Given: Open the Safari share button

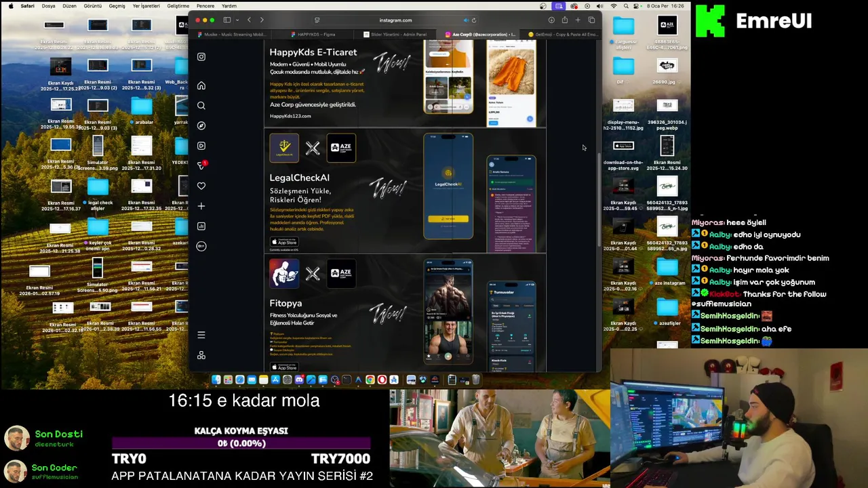Looking at the screenshot, I should pyautogui.click(x=564, y=20).
